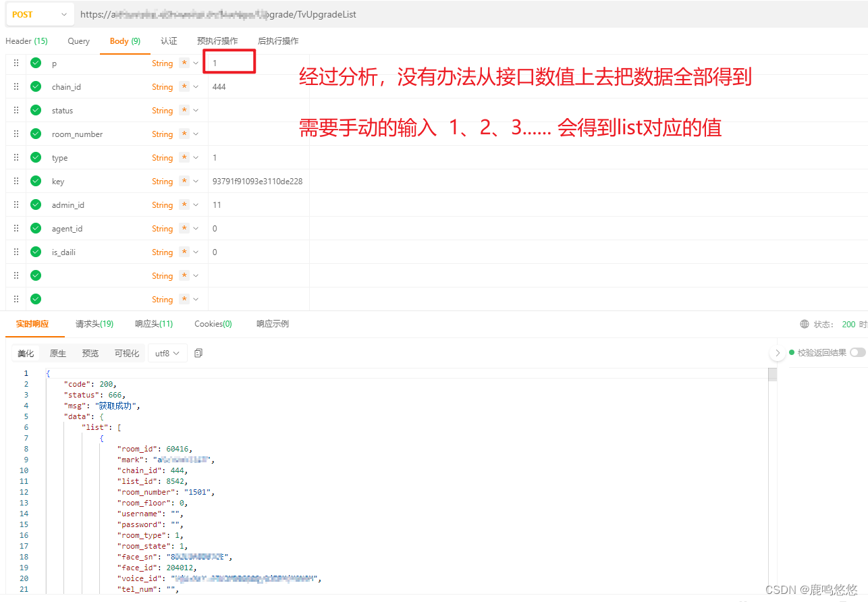
Task: Toggle the enabled check for parameter p
Action: [36, 63]
